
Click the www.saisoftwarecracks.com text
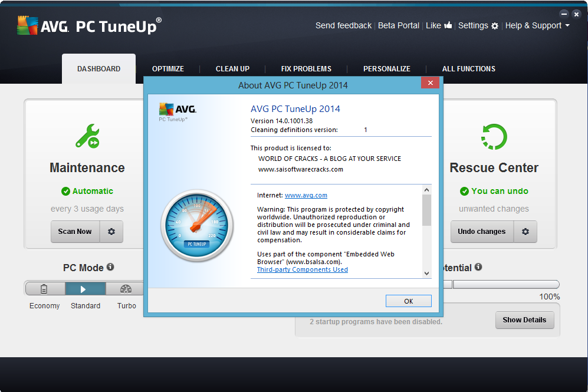[301, 169]
